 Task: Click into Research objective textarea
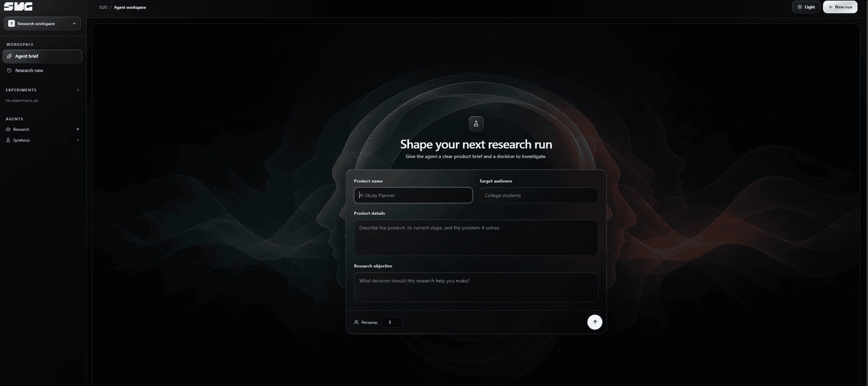(x=476, y=287)
